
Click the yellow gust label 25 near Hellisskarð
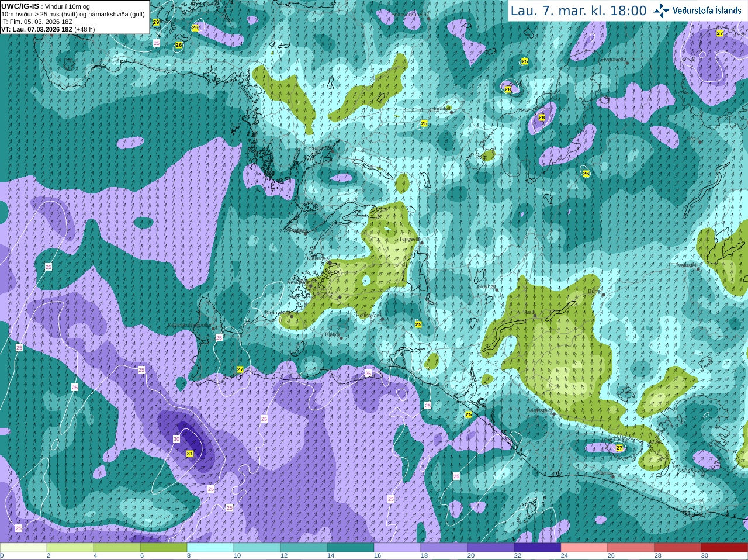pos(418,324)
